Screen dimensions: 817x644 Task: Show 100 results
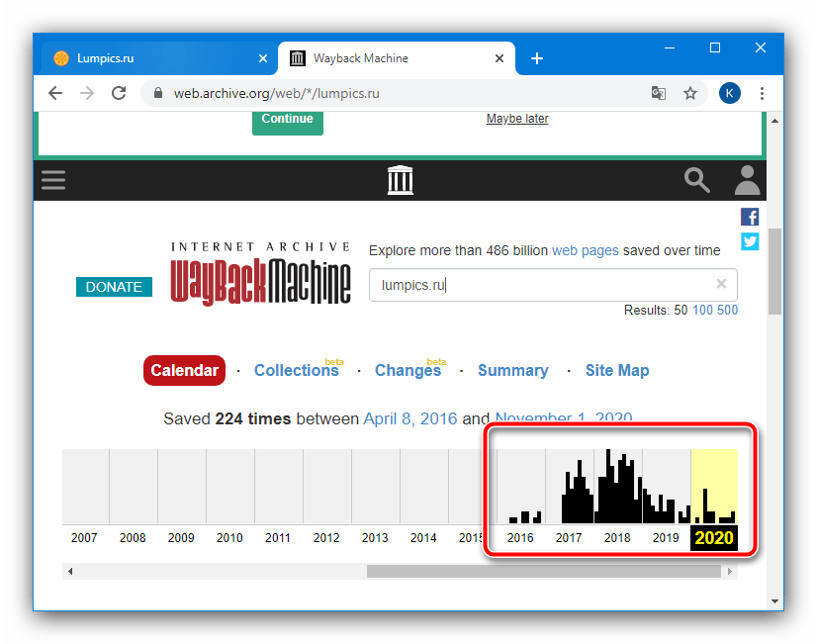(x=702, y=310)
